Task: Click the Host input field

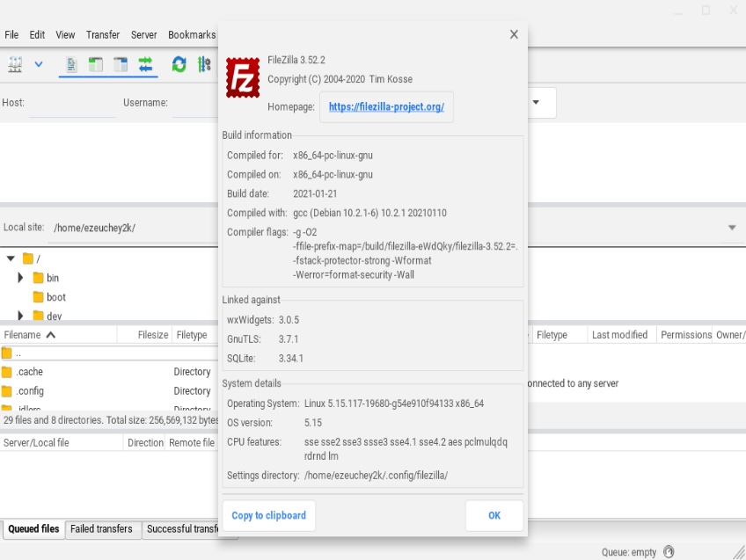Action: 72,103
